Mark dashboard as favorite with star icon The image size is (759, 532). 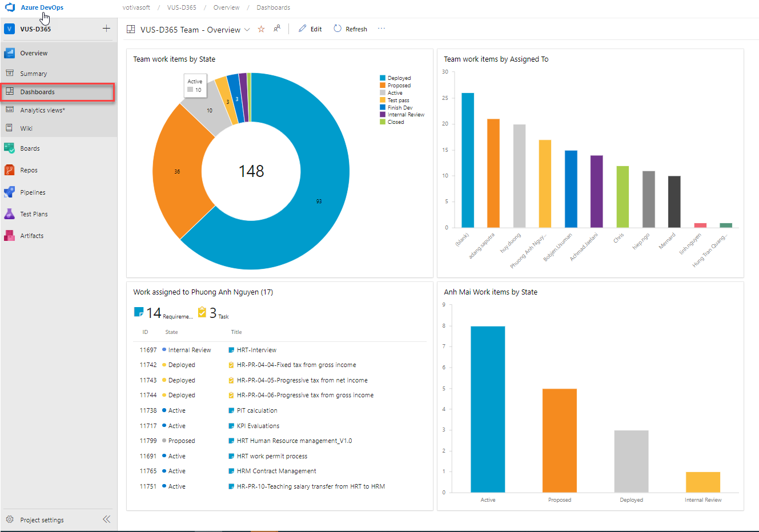pos(261,29)
